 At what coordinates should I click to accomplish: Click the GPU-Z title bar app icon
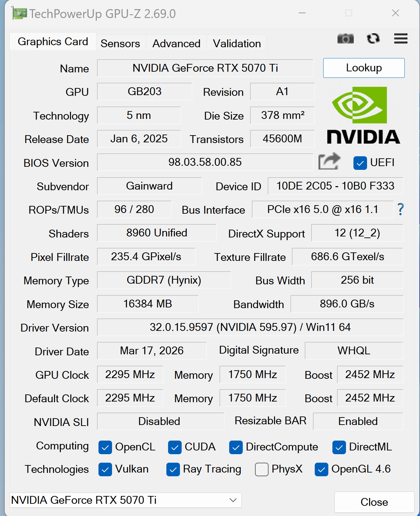(x=19, y=14)
